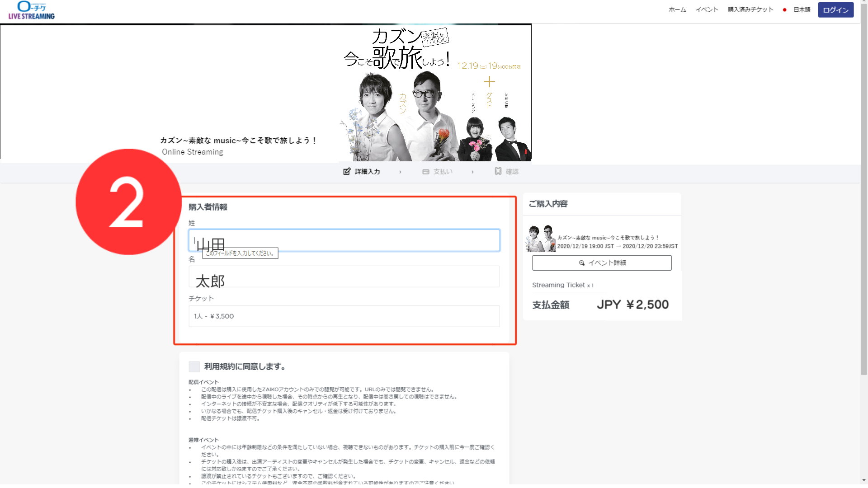Open the イベント menu item
This screenshot has height=488, width=868.
(707, 9)
